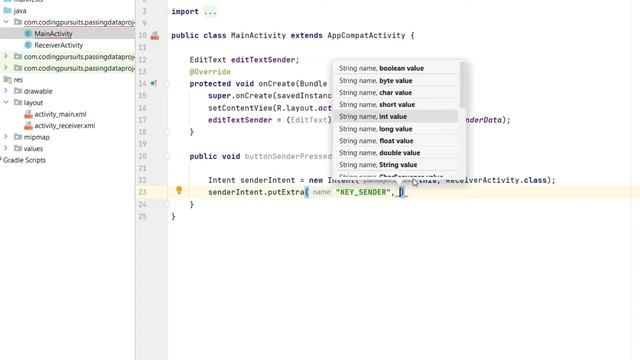Click the editTextSender field declaration on line 12
The height and width of the screenshot is (360, 640).
265,60
